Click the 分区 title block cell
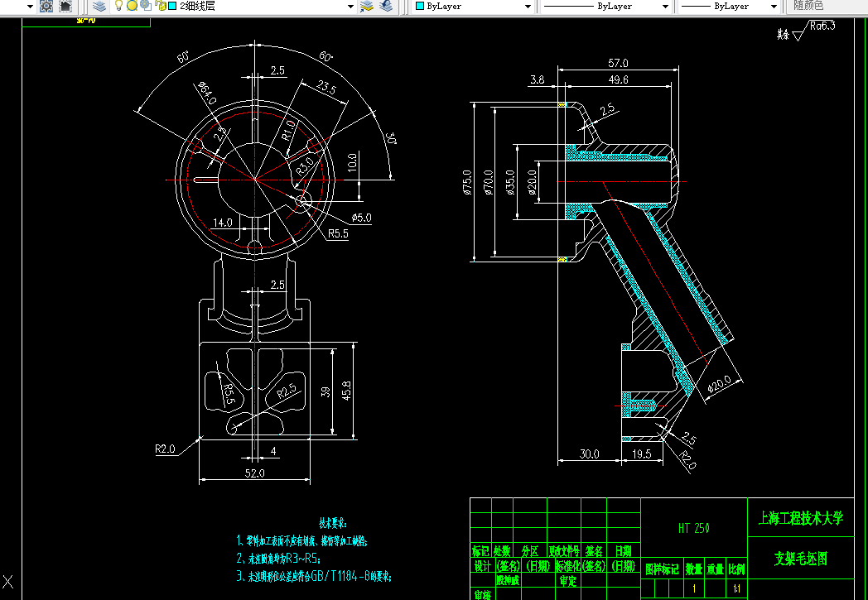 tap(530, 551)
